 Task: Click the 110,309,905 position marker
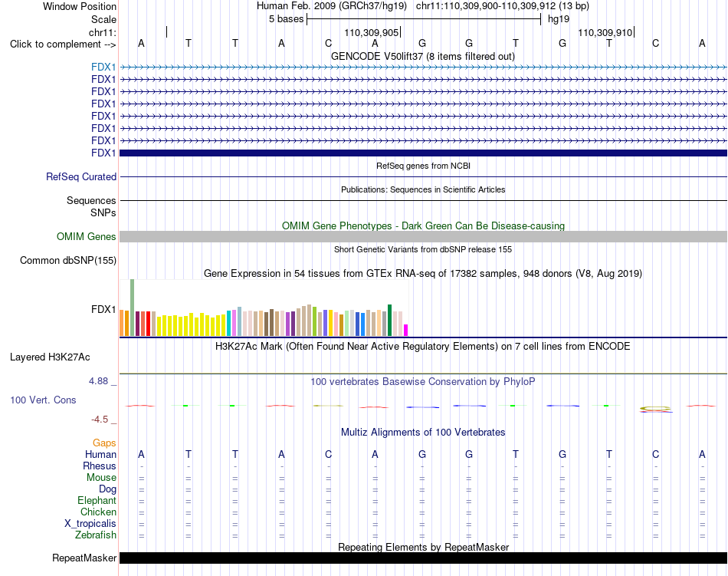[x=372, y=32]
